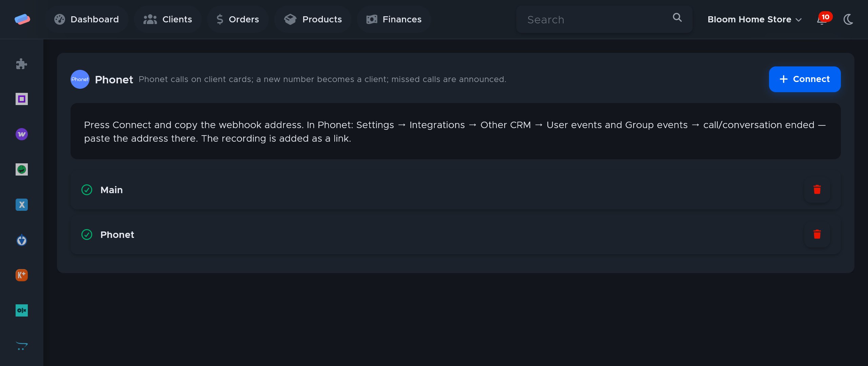Select the Phonet connection row label
Screen dimensions: 868x366
point(117,235)
